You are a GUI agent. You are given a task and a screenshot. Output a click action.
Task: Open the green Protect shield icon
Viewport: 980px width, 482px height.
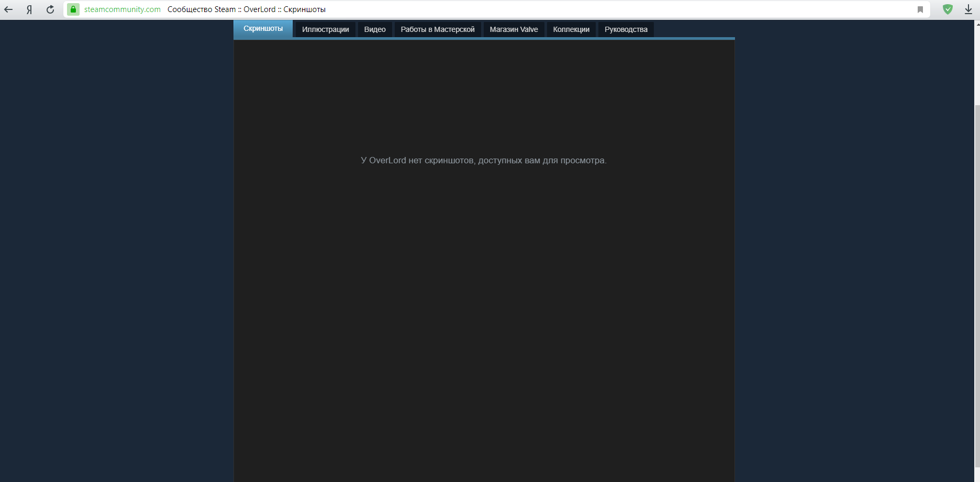(948, 9)
